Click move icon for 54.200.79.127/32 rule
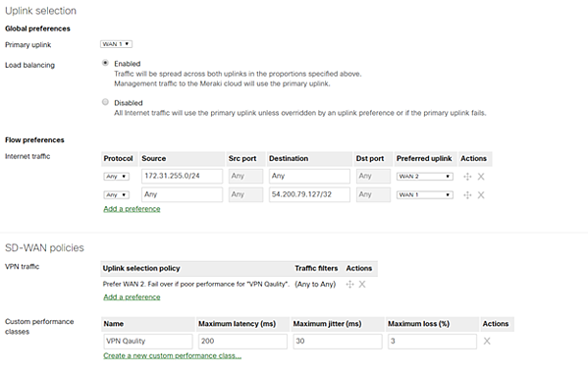588x374 pixels. 467,195
